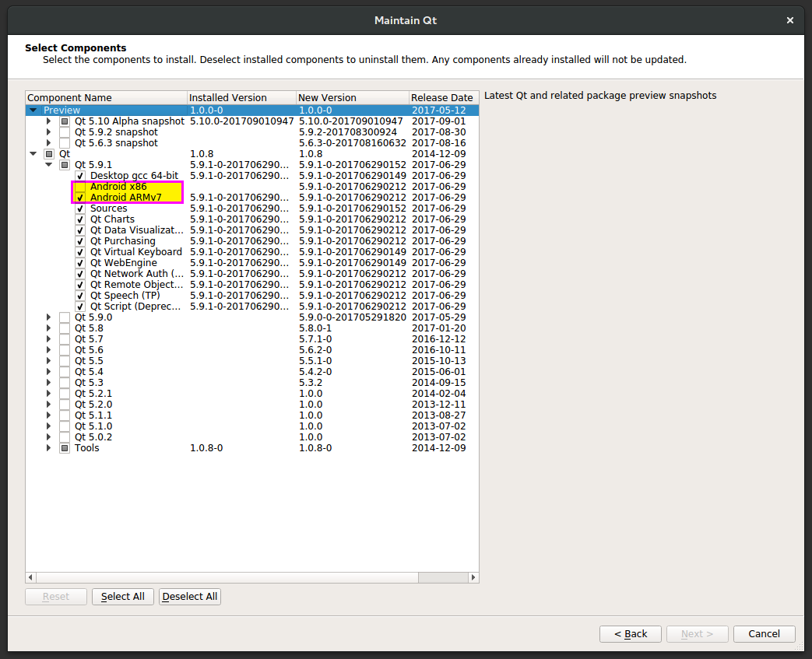Close the Maintain Qt window
Screen dimensions: 812x659
pyautogui.click(x=789, y=20)
